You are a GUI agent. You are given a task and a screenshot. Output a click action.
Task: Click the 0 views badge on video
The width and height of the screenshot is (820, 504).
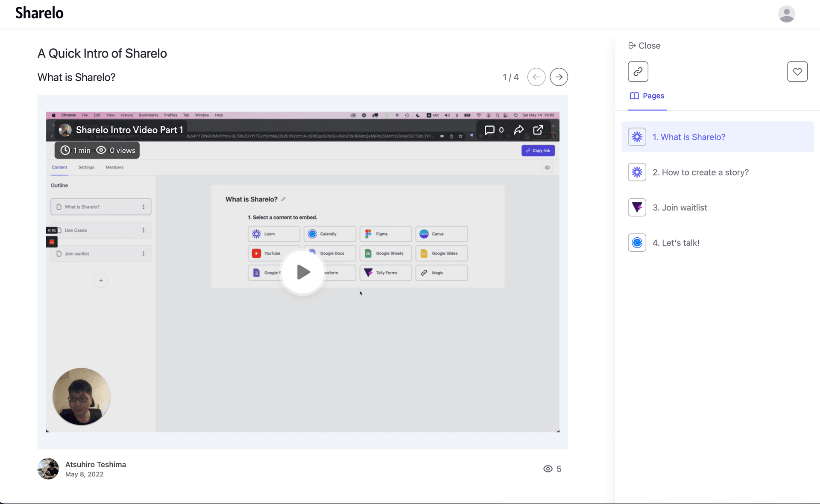click(116, 150)
